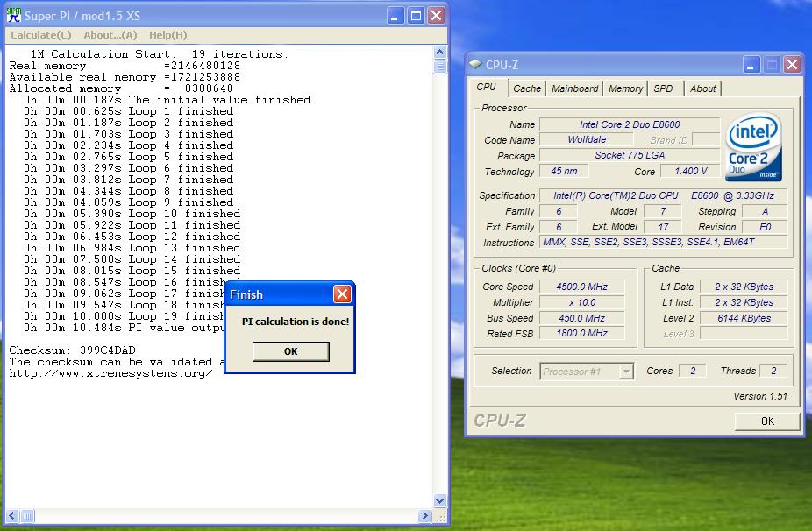Maximize the Super PI window

416,16
